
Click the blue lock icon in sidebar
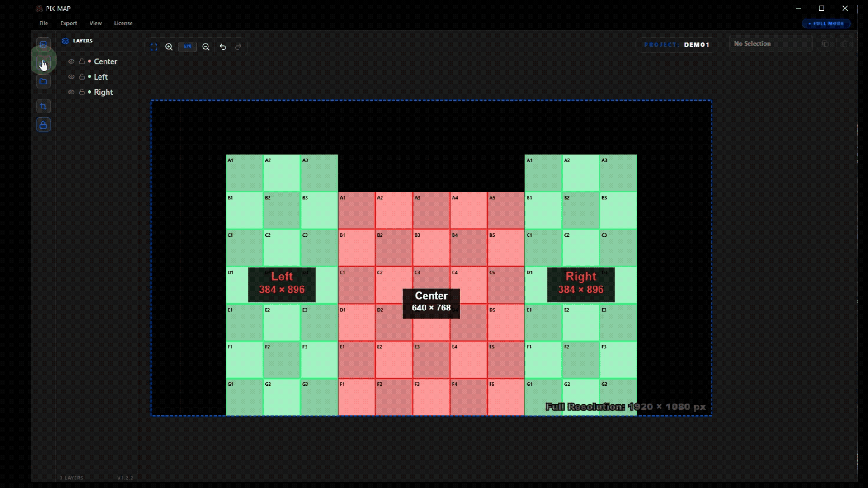point(43,125)
